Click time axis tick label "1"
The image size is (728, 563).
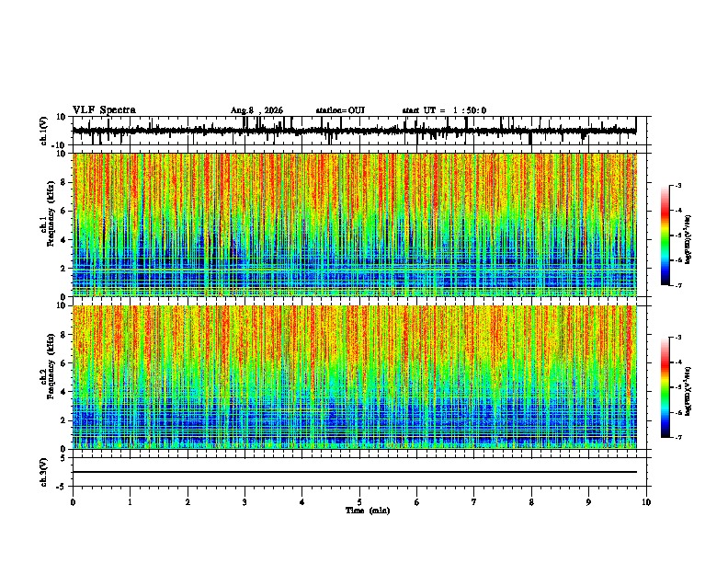(x=130, y=502)
